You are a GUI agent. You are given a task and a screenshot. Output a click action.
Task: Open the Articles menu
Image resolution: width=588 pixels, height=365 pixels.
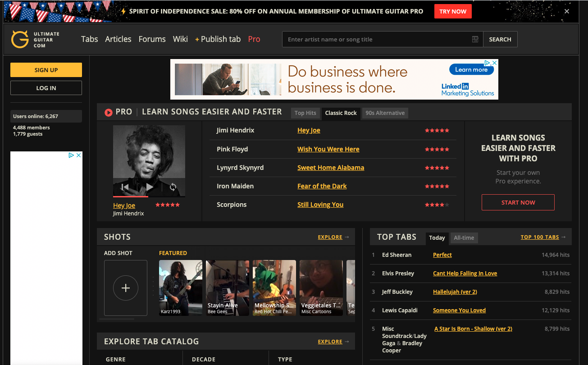pyautogui.click(x=118, y=39)
